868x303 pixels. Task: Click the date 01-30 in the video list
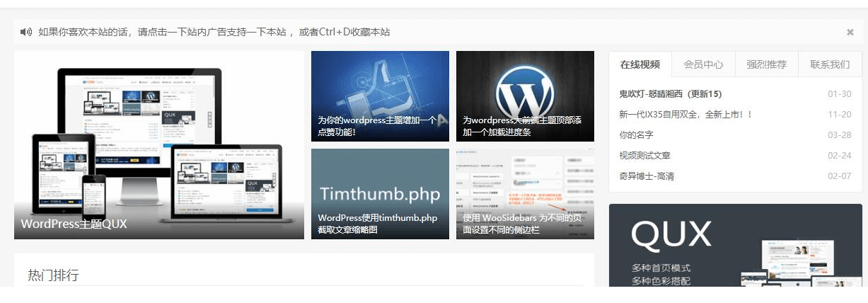click(840, 94)
